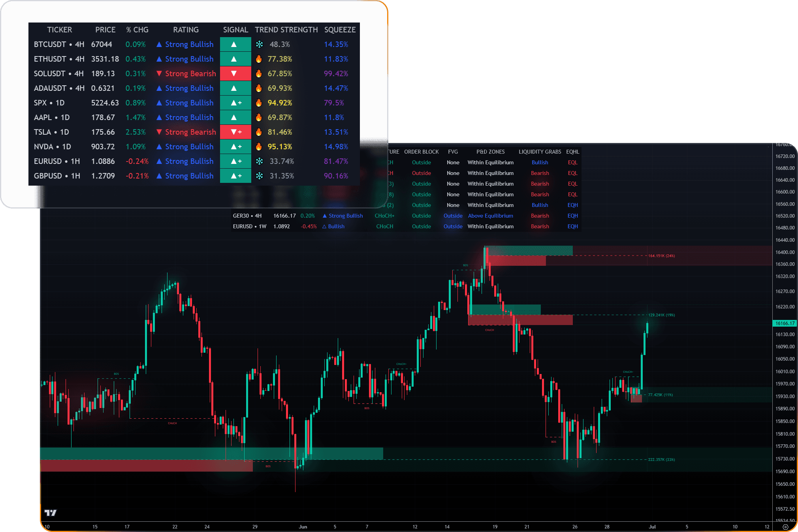
Task: Click the fire icon on the NVDA row
Action: point(259,147)
